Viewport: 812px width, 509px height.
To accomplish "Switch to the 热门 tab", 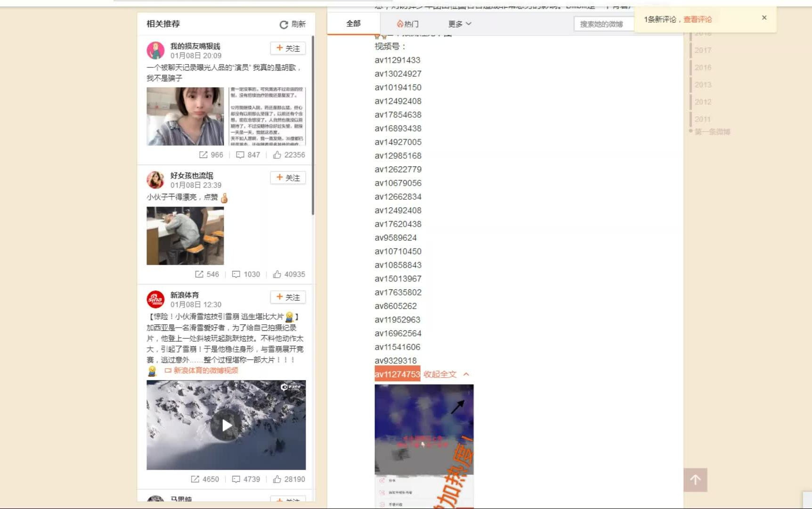I will point(408,24).
